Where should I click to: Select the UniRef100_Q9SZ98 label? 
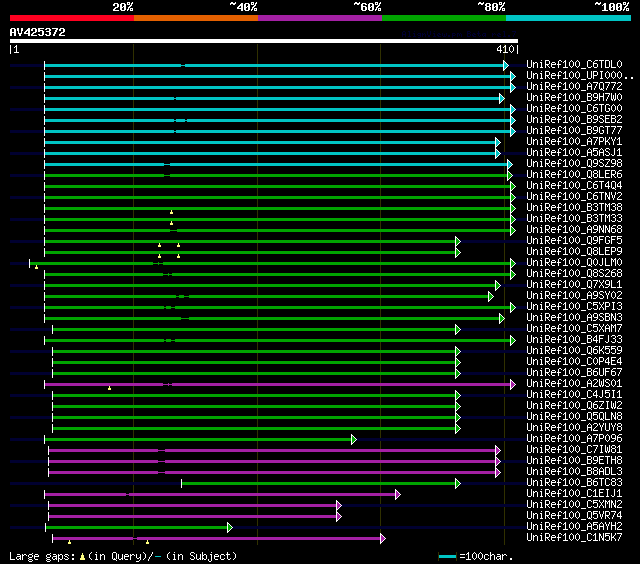pos(574,164)
